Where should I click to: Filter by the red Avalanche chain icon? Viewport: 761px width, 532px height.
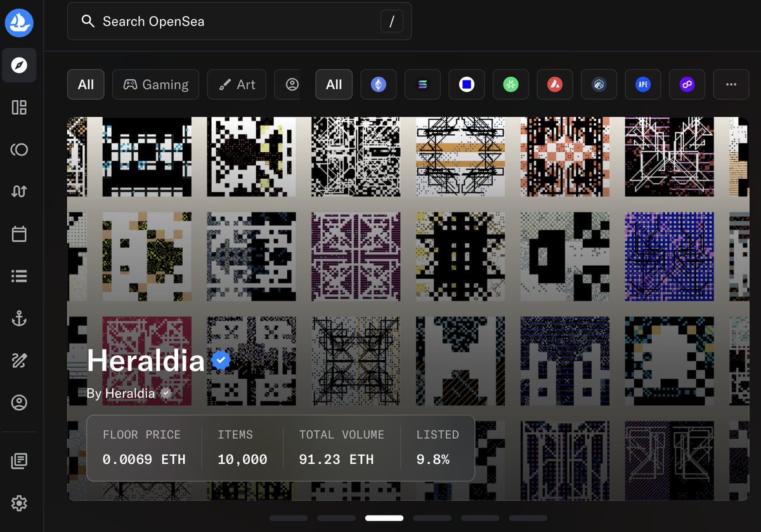[555, 84]
